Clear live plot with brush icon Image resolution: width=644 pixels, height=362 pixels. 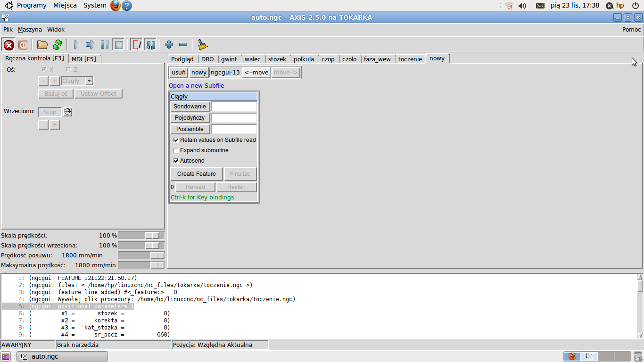click(202, 45)
